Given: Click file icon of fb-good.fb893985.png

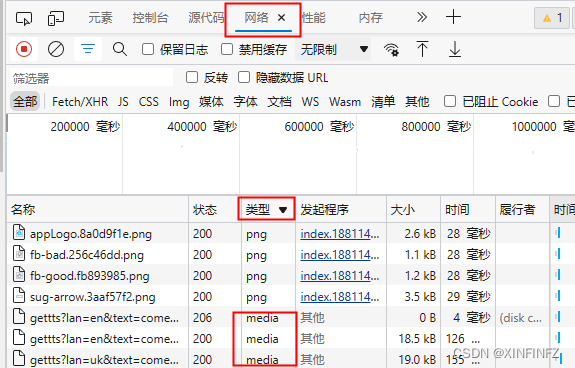Looking at the screenshot, I should point(19,274).
